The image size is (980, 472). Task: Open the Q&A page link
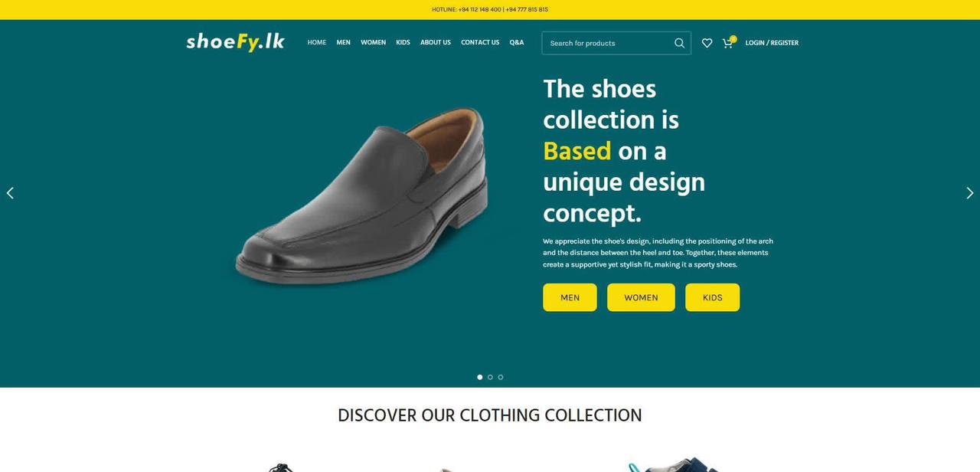(x=517, y=43)
